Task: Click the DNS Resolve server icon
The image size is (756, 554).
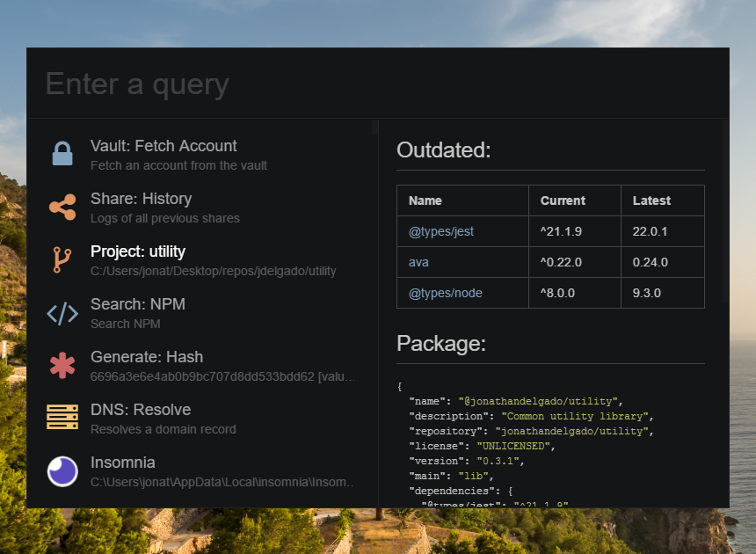Action: click(62, 417)
